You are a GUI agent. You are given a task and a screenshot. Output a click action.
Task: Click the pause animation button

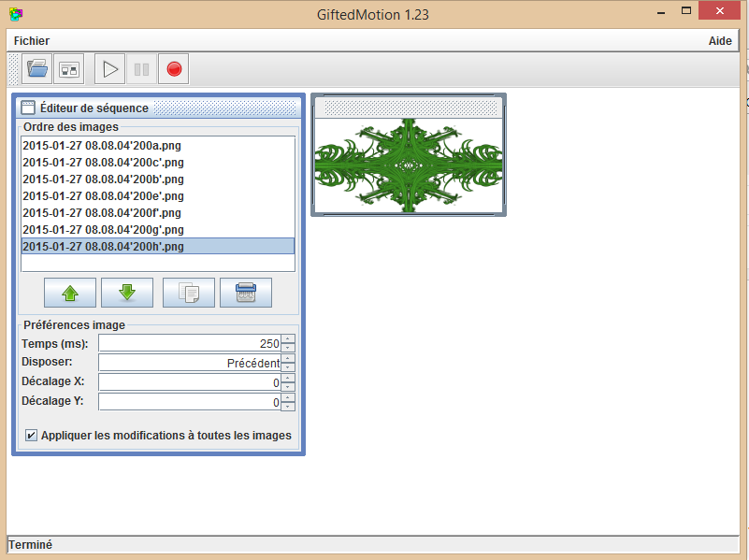[141, 68]
